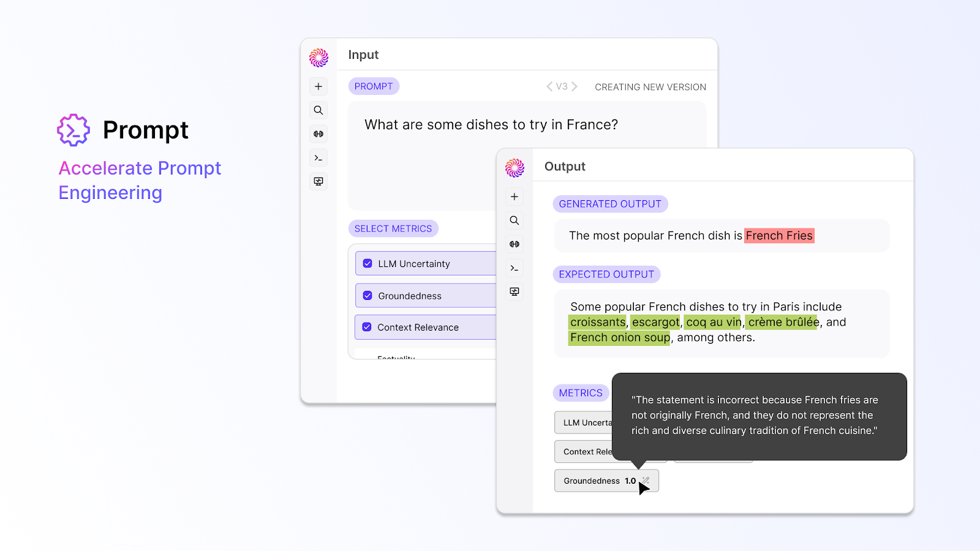Uncheck the Context Relevance metric
980x551 pixels.
(x=367, y=327)
